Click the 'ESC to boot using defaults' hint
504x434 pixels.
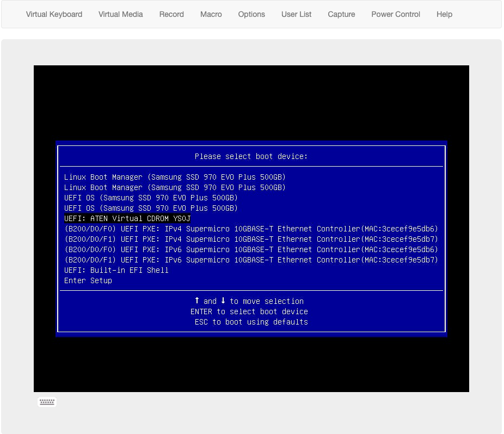[251, 322]
